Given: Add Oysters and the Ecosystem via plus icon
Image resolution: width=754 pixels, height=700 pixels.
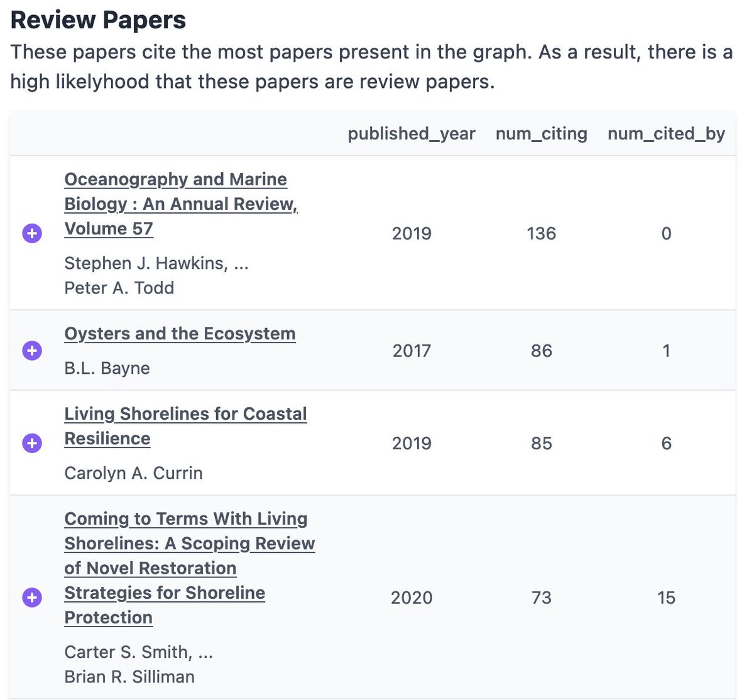Looking at the screenshot, I should (x=32, y=351).
